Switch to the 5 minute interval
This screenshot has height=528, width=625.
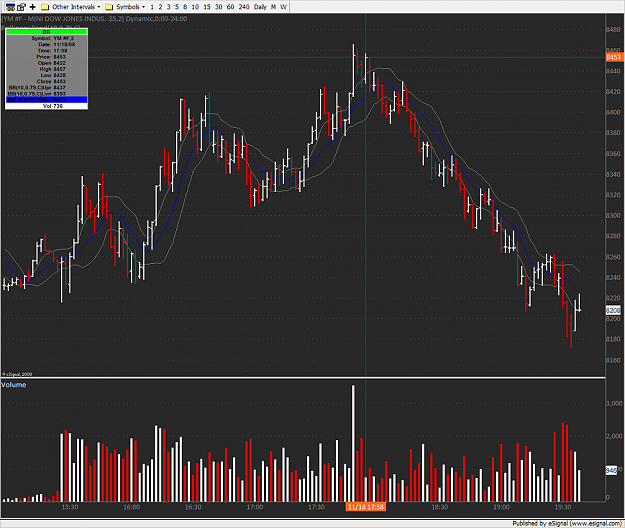point(177,7)
